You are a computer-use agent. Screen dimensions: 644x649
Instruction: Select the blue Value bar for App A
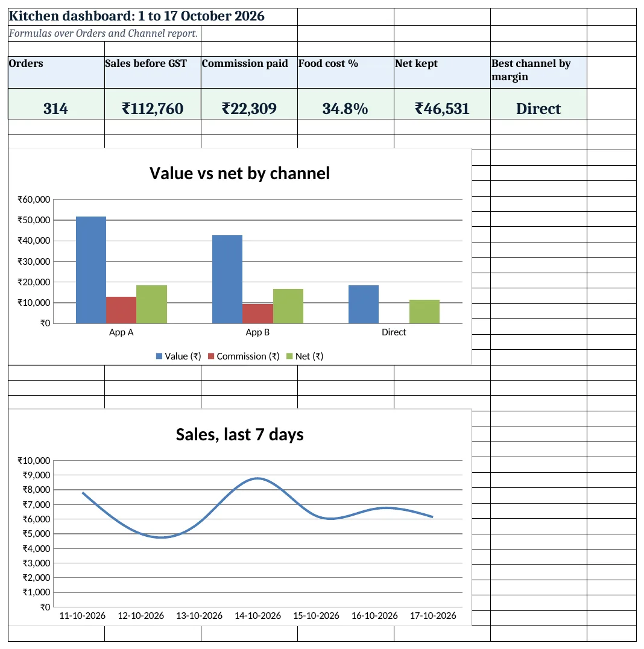[x=91, y=270]
